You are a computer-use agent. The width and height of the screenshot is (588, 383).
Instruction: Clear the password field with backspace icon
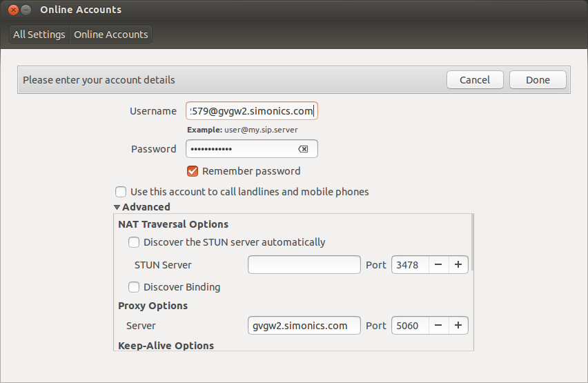tap(303, 149)
